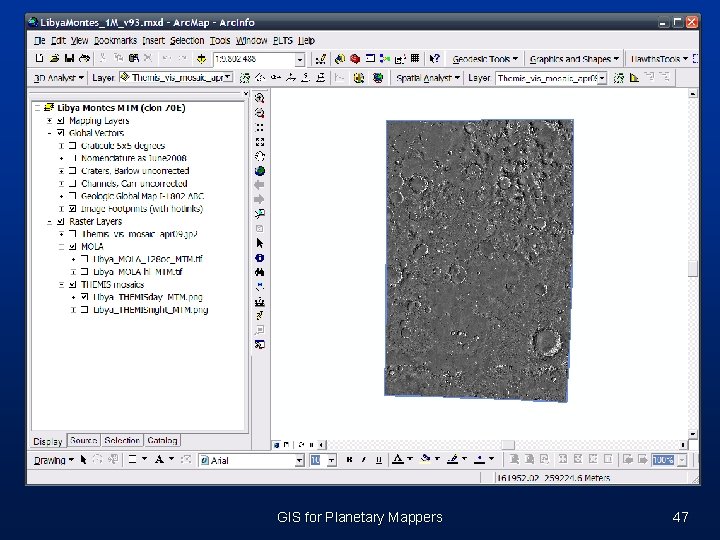Open the red ArcToolbox window
This screenshot has width=720, height=540.
(x=355, y=58)
